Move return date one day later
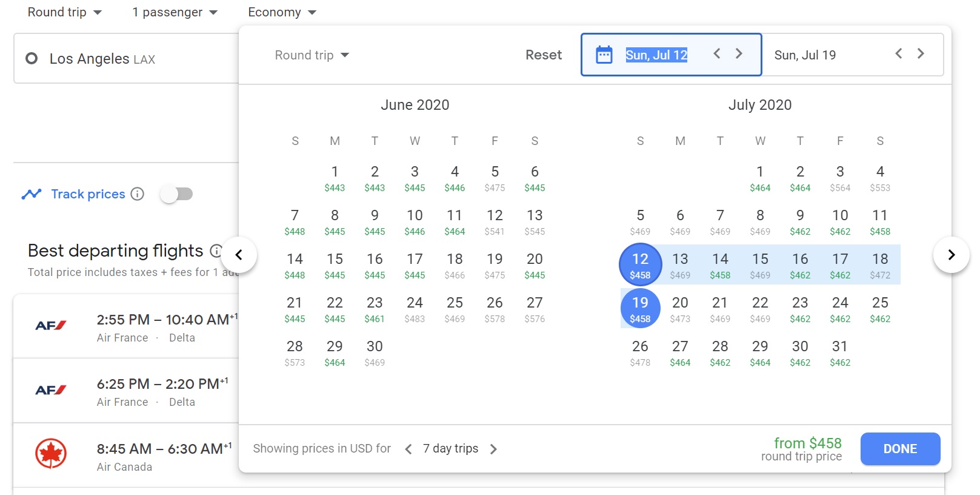The image size is (980, 495). [921, 54]
